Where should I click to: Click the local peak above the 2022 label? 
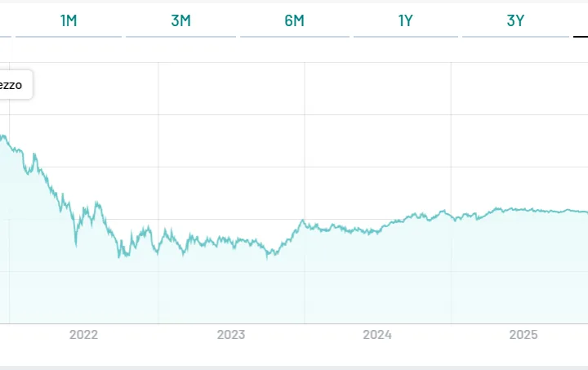[96, 203]
